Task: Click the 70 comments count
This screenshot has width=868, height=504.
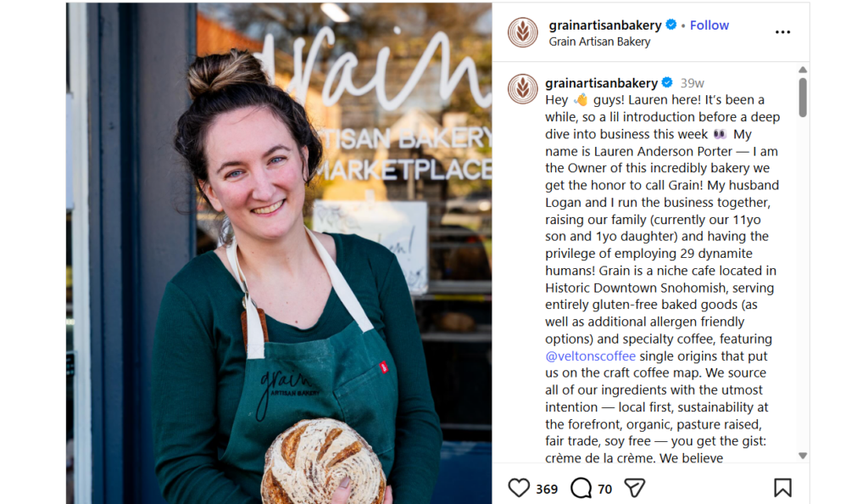Action: point(605,489)
